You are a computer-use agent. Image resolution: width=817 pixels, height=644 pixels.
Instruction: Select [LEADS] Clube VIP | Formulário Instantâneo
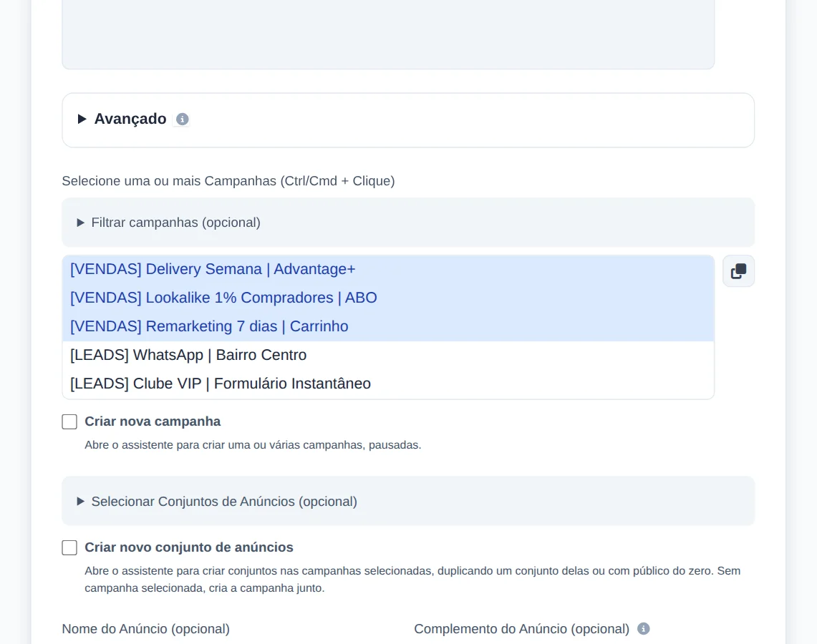388,384
